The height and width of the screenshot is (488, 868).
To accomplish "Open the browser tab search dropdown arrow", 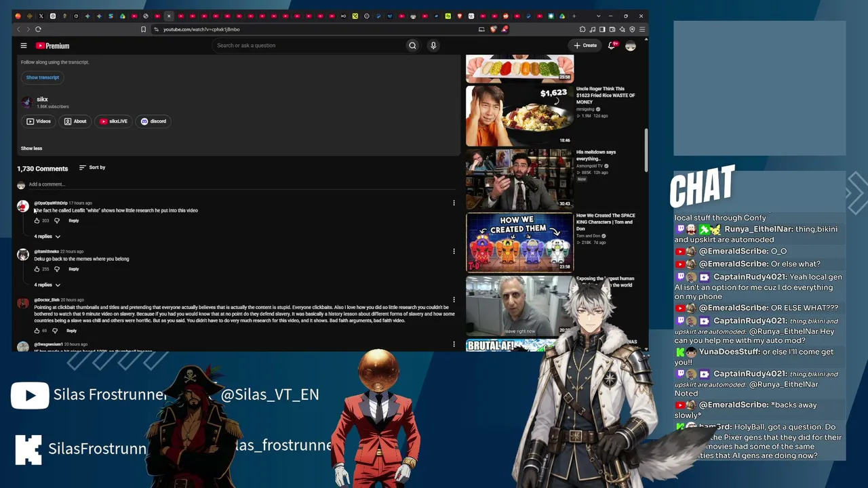I will click(598, 16).
